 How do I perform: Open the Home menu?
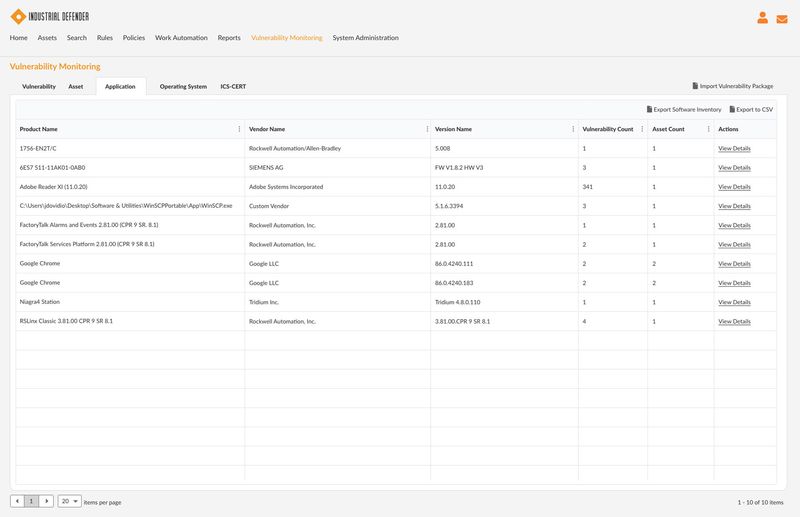pos(18,38)
